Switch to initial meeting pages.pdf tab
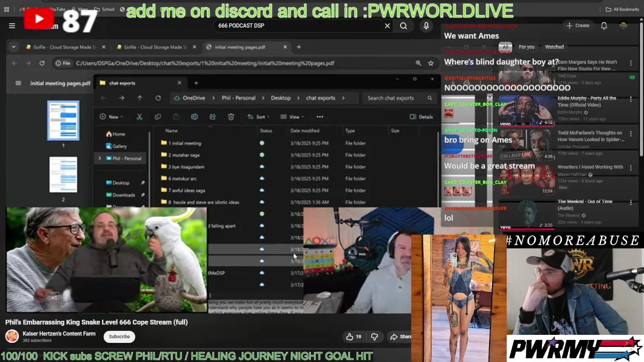The height and width of the screenshot is (362, 644). (247, 47)
